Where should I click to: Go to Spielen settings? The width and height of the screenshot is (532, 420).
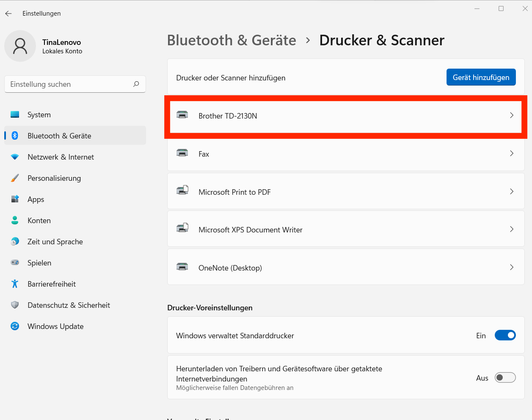pyautogui.click(x=75, y=263)
